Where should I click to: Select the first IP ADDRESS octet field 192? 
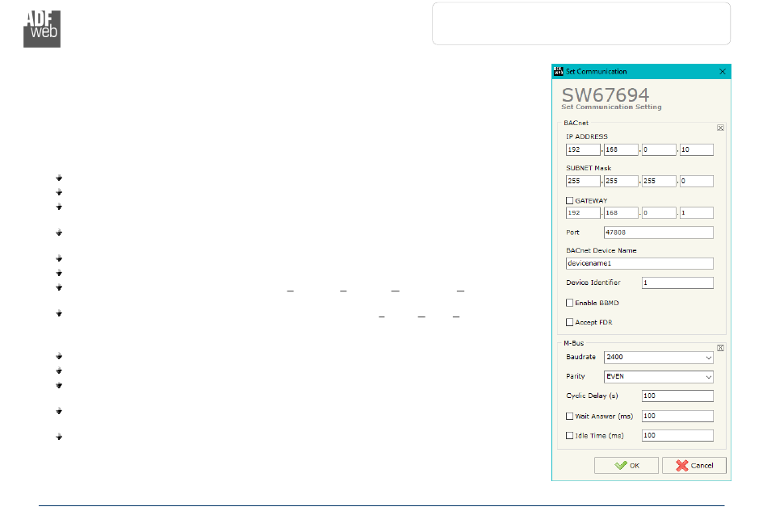(x=583, y=149)
